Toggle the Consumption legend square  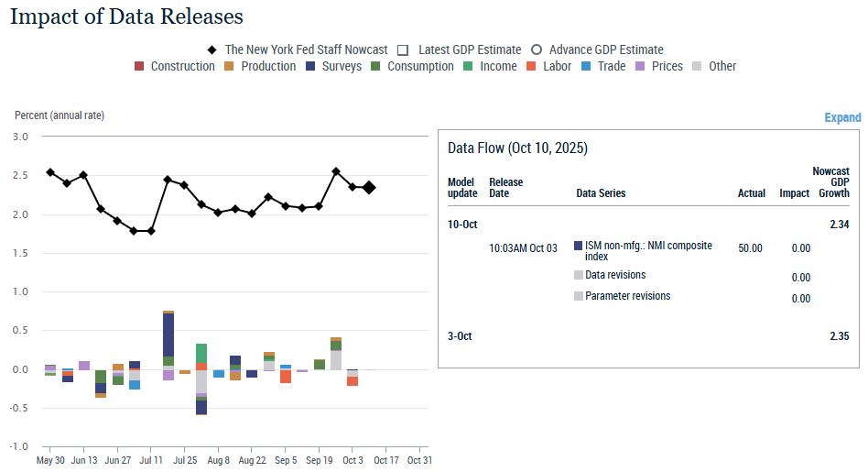[x=376, y=66]
